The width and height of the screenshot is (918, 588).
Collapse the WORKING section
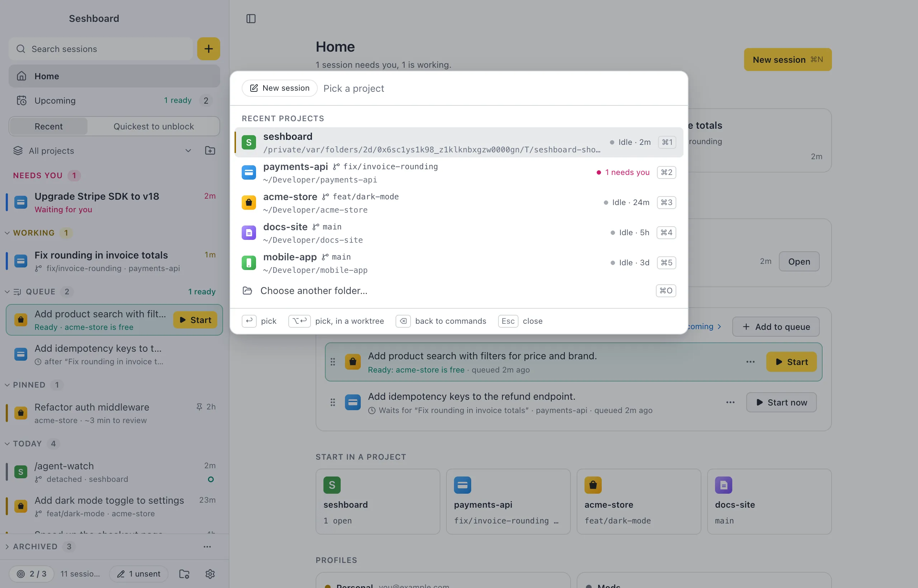point(7,233)
